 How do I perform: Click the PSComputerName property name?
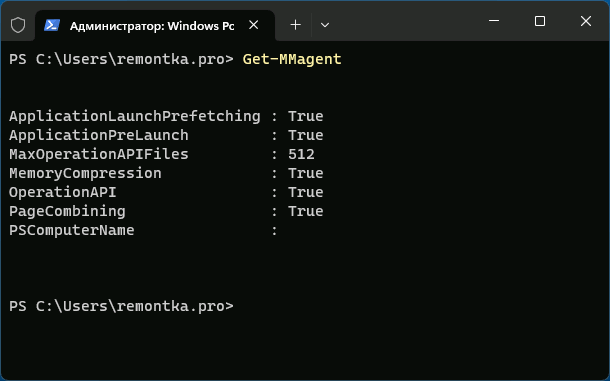[72, 230]
